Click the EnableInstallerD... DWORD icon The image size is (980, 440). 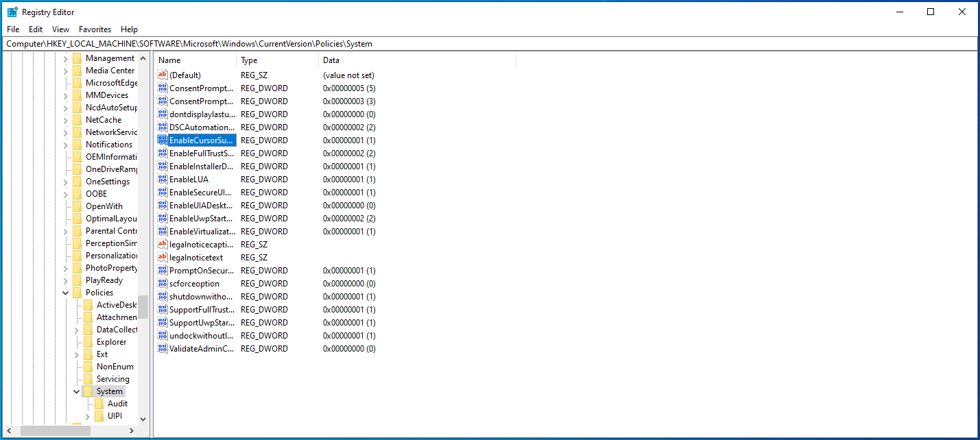163,166
